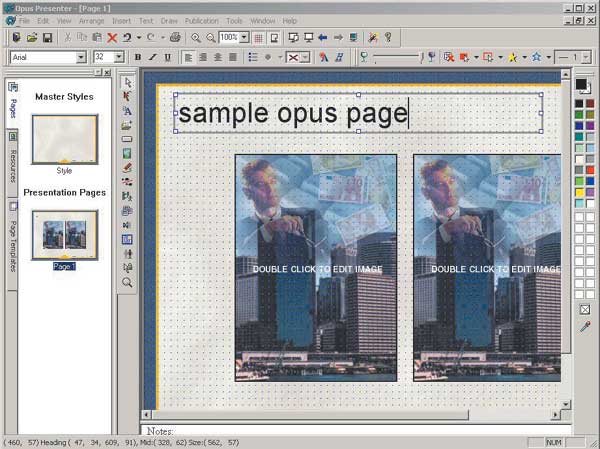The height and width of the screenshot is (449, 600).
Task: Save the publication using the floppy disk icon
Action: point(47,38)
